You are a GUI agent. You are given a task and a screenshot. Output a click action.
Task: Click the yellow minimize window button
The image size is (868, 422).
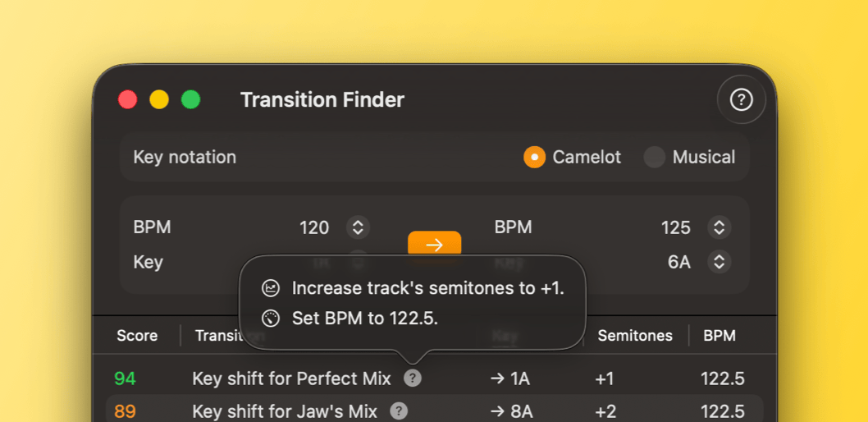point(159,100)
